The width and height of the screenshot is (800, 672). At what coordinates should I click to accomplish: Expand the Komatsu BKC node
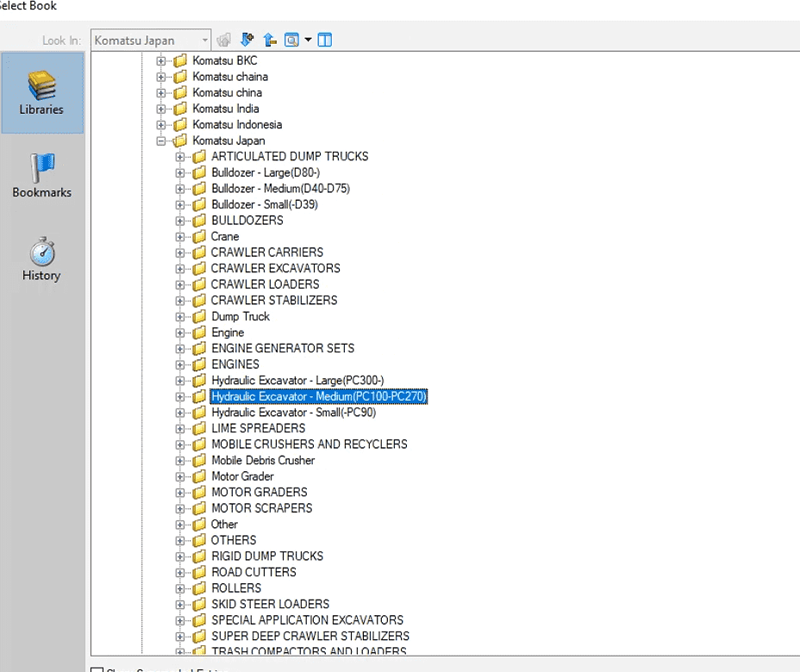[161, 60]
